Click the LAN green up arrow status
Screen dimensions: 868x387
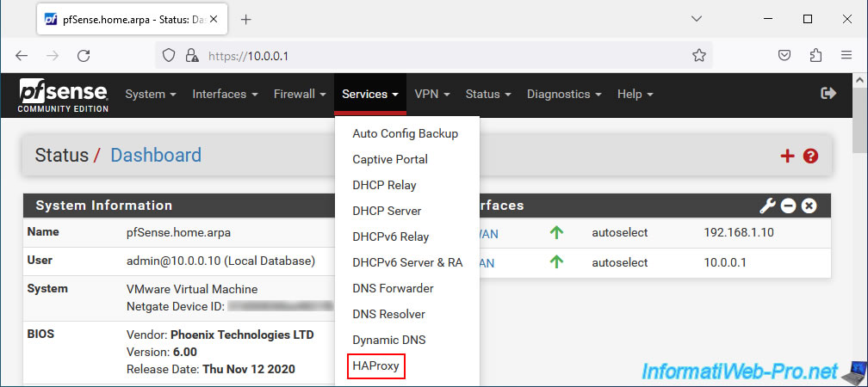[x=556, y=262]
